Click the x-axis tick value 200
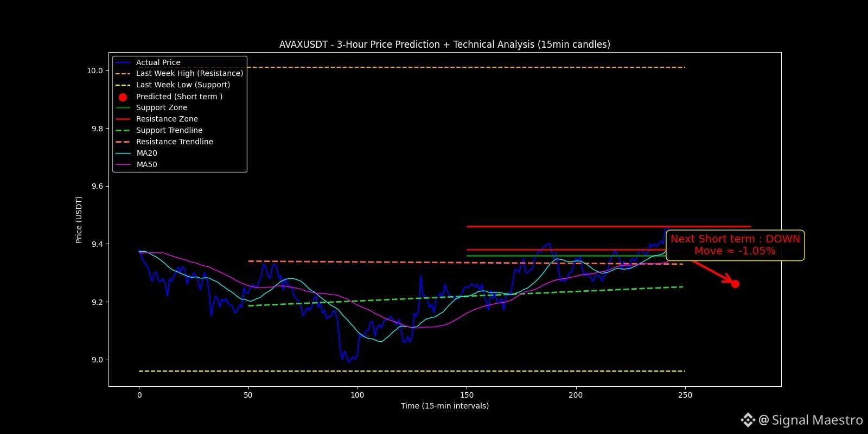Screen dimensions: 868x434 pos(576,395)
